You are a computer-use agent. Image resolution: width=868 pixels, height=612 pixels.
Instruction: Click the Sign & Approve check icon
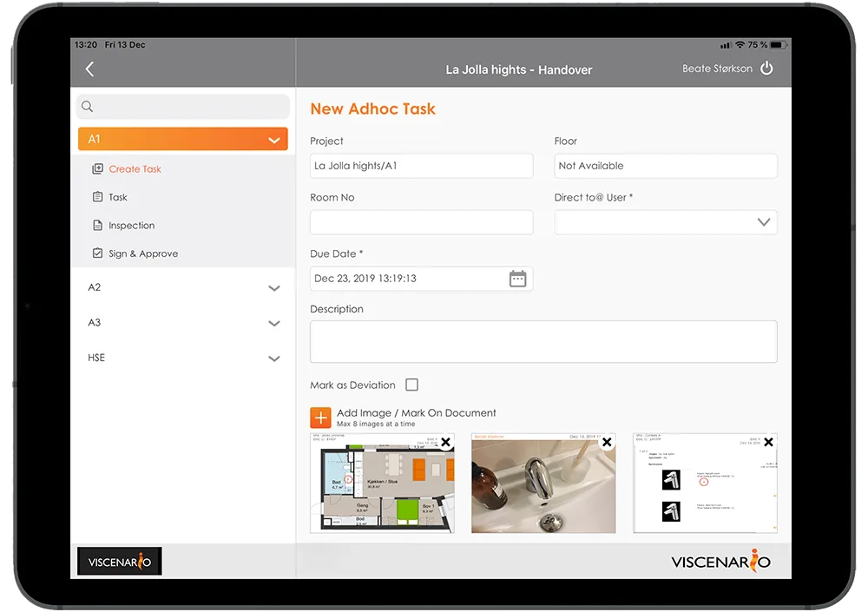97,253
